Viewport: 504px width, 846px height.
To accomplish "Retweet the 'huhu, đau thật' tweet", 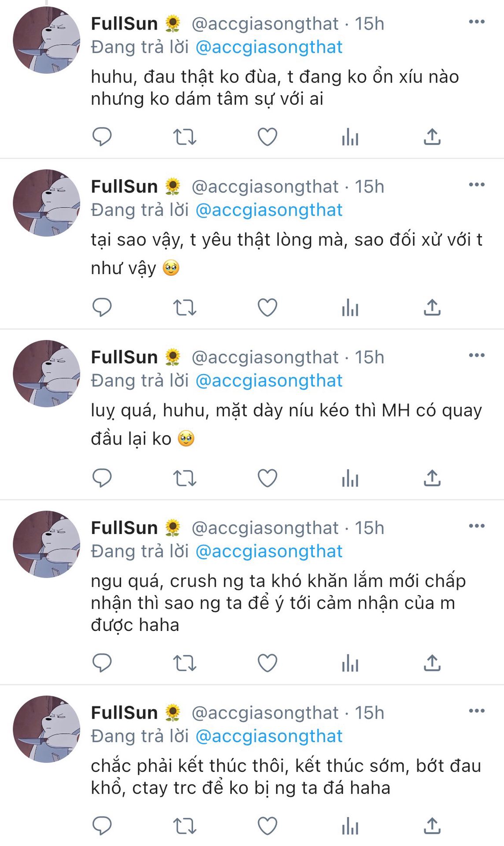I will [x=185, y=137].
